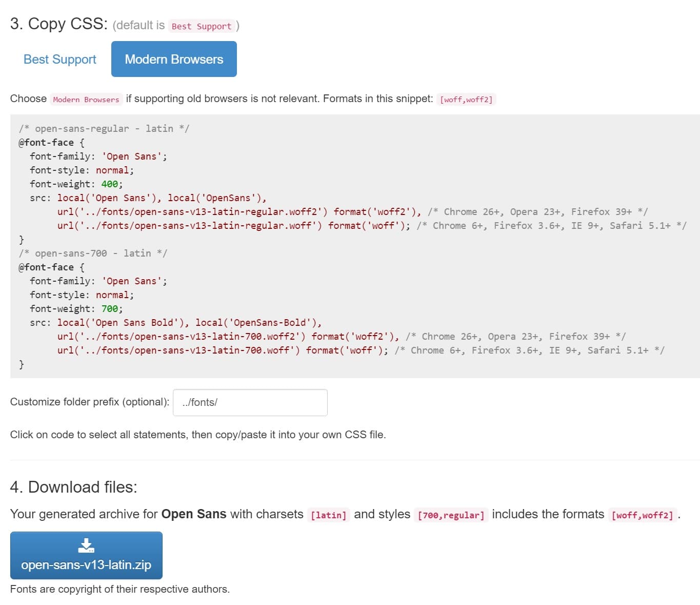700x605 pixels.
Task: Click the folder prefix input field
Action: 250,402
